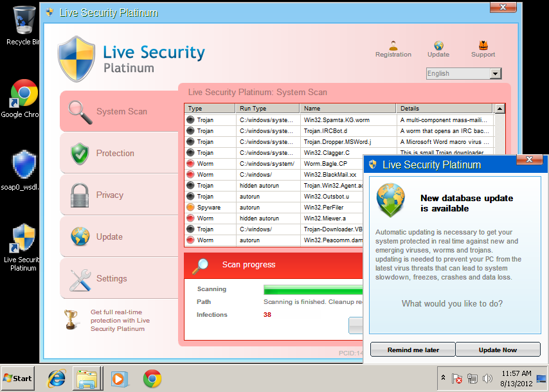The height and width of the screenshot is (392, 549).
Task: Sort by Run Type column header
Action: [267, 108]
